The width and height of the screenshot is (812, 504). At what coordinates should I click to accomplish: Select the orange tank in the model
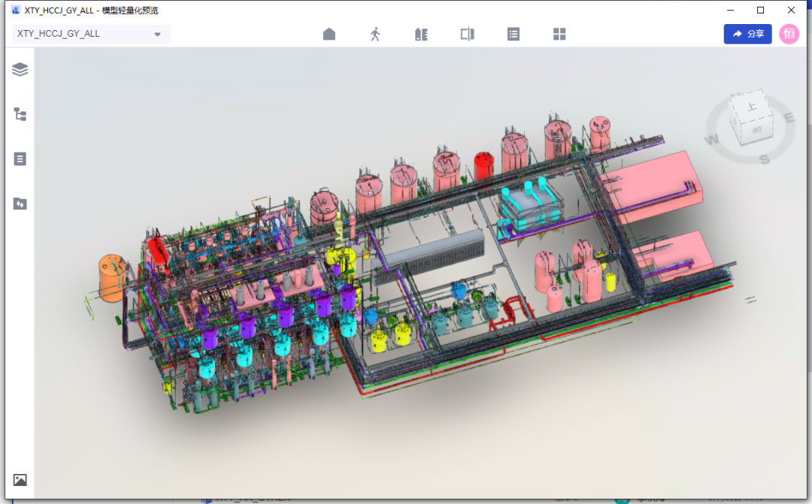[111, 277]
